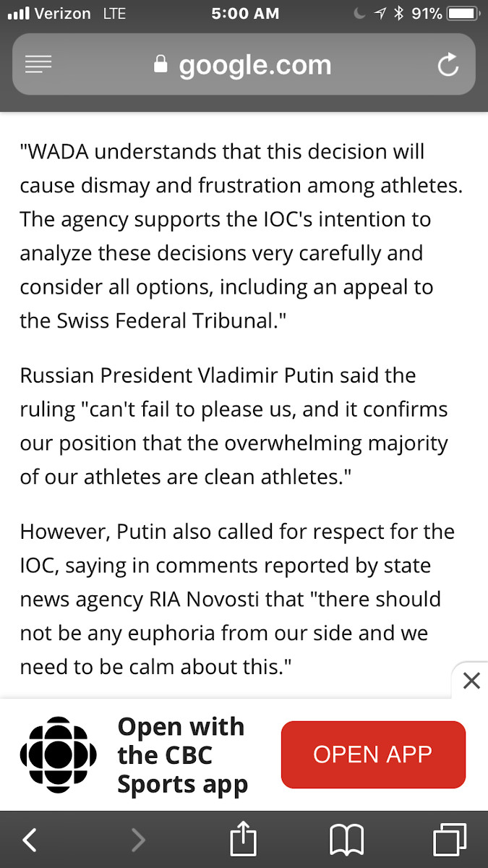
Task: Go forward with the right chevron
Action: click(137, 840)
